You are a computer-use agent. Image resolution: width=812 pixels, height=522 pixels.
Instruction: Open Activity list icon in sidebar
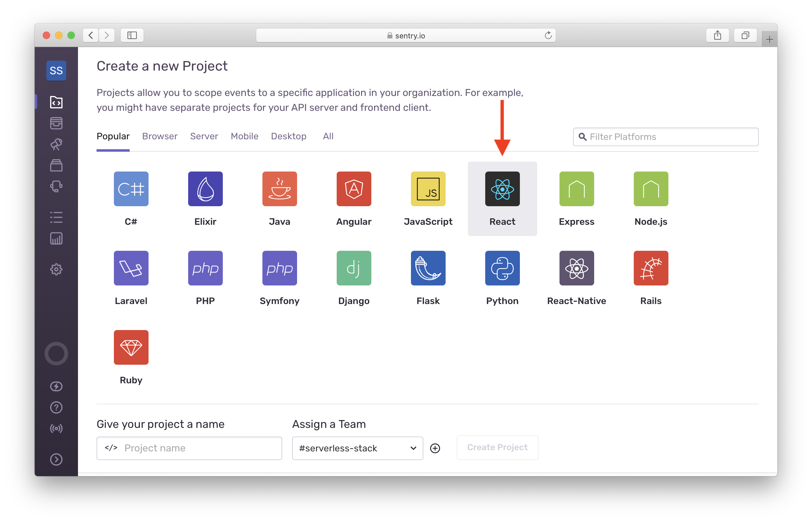[x=56, y=217]
